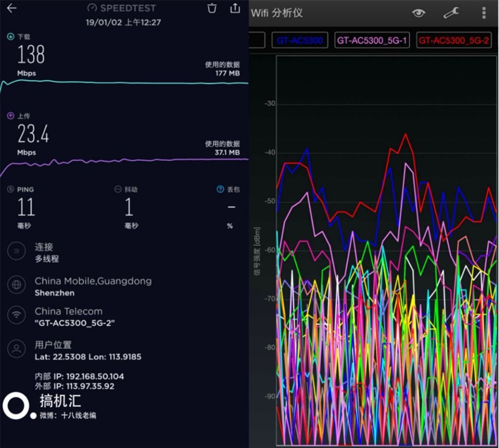Select the GT-AC5300_5G-2 network label
Screen dimensions: 499x448
pyautogui.click(x=454, y=40)
